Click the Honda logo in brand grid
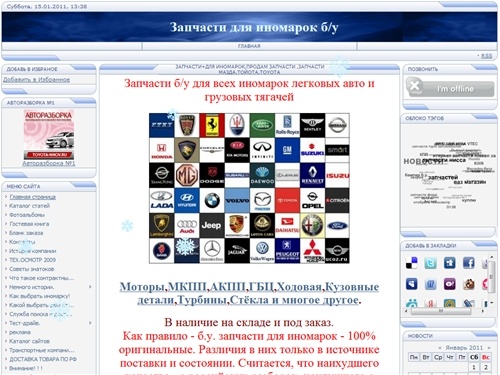This screenshot has width=500, height=375. (x=162, y=150)
